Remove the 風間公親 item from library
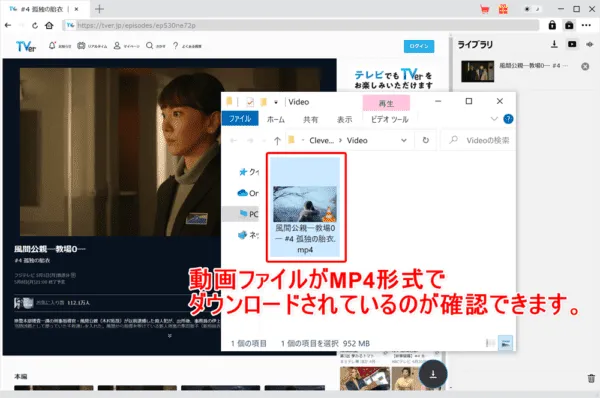The width and height of the screenshot is (600, 398). tap(585, 67)
